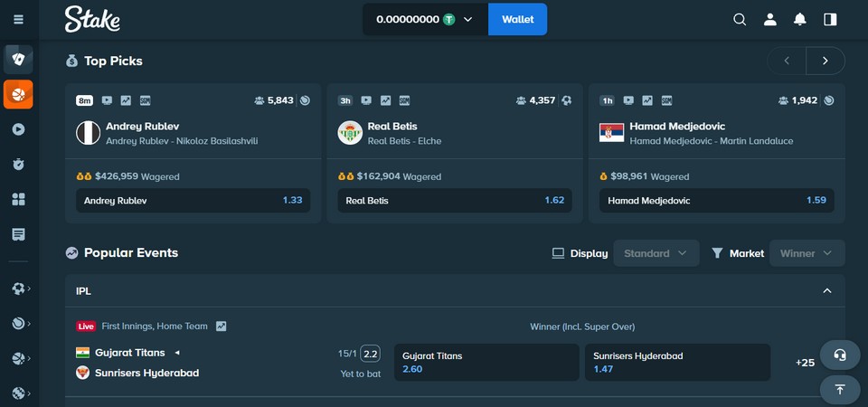Open the Market Winner dropdown
The height and width of the screenshot is (407, 868).
point(807,253)
